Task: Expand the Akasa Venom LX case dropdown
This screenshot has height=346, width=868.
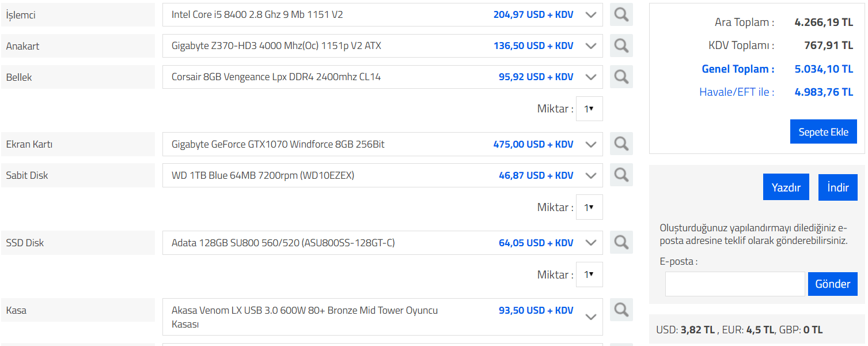Action: 590,317
